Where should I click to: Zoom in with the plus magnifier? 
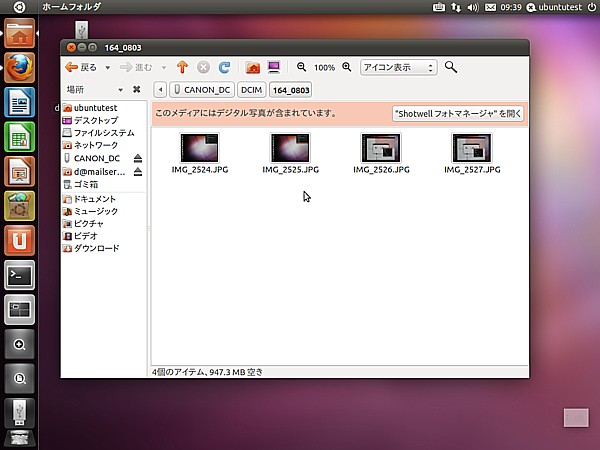[x=347, y=67]
